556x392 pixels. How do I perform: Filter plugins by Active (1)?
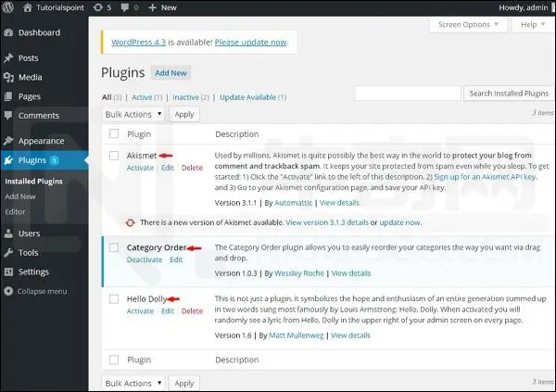tap(146, 97)
